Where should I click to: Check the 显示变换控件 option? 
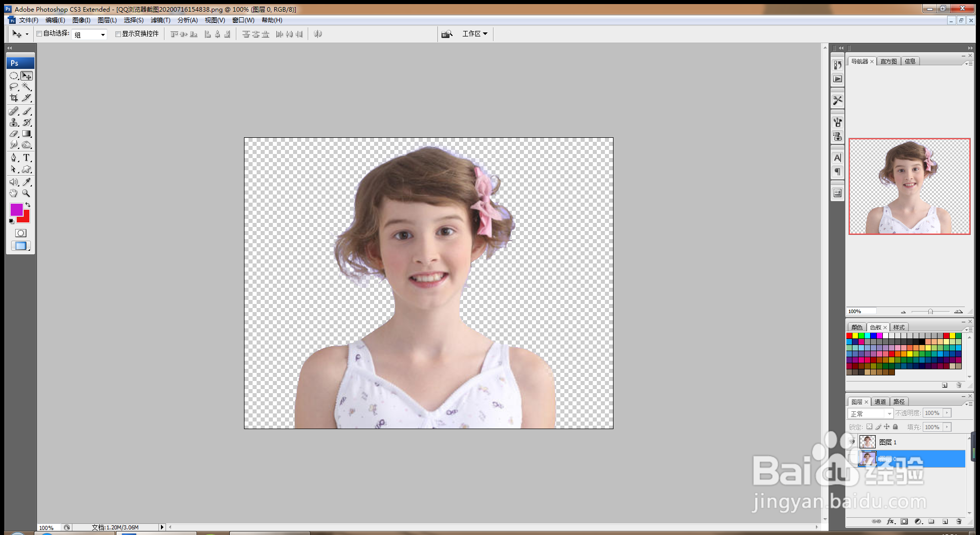click(118, 34)
